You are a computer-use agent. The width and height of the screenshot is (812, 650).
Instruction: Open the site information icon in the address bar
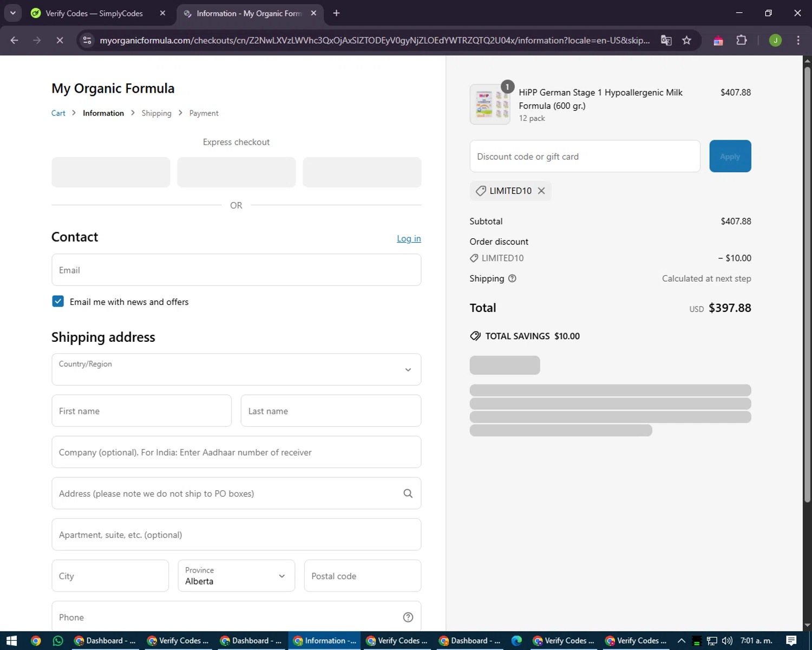[x=87, y=40]
